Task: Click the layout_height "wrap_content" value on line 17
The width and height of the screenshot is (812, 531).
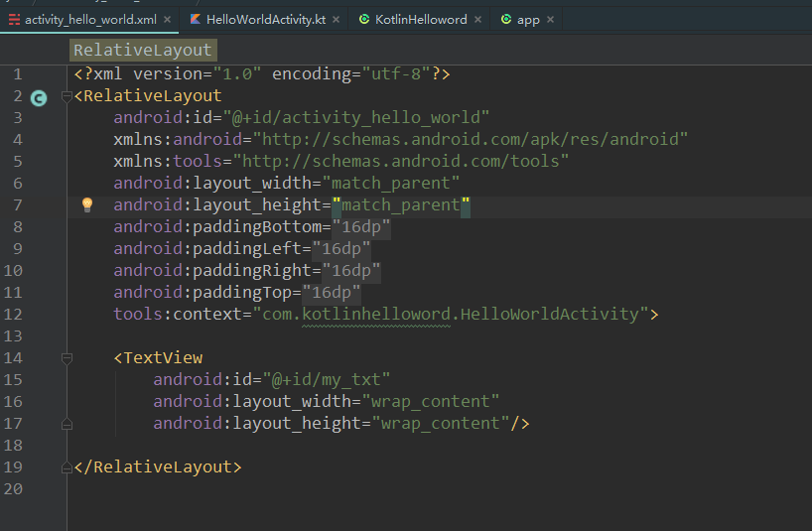Action: [440, 424]
